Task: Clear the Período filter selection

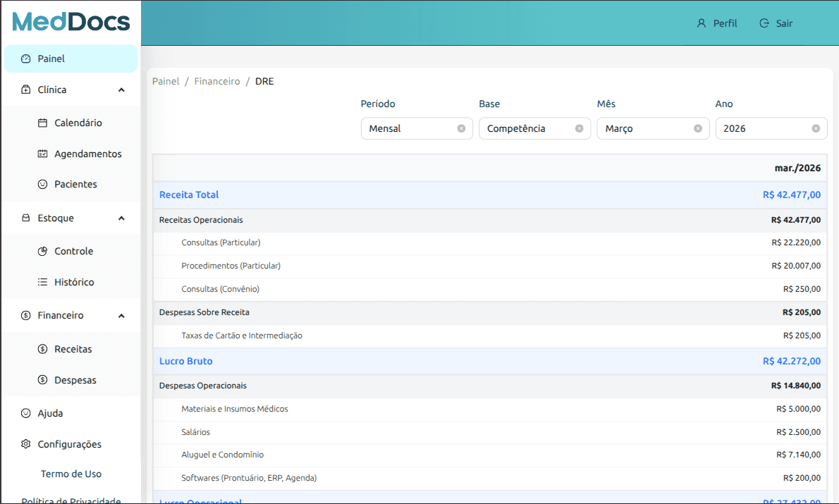Action: [x=461, y=128]
